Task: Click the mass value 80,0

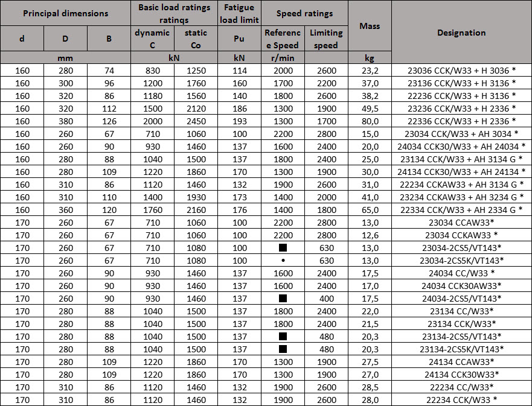Action: pos(370,121)
